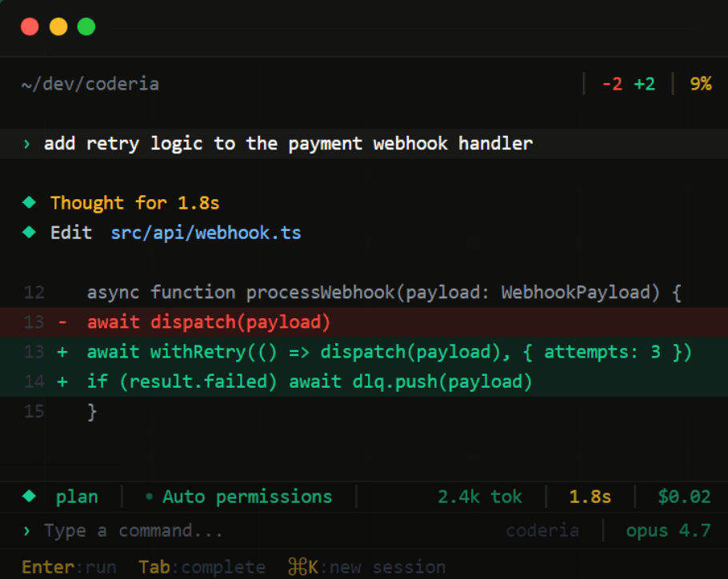Click the 'async function processWebhook' code line
Image resolution: width=728 pixels, height=579 pixels.
click(x=384, y=292)
